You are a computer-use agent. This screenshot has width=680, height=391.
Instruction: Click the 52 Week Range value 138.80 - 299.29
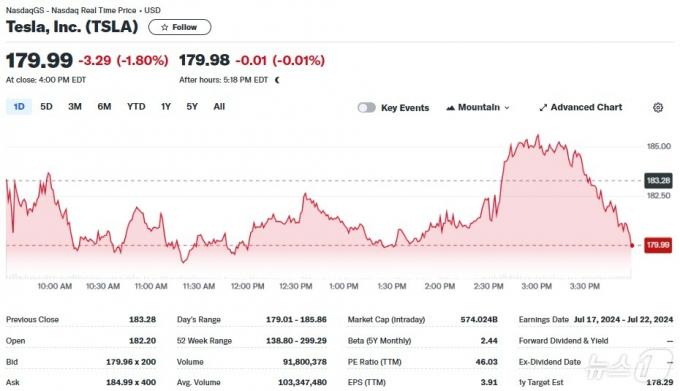point(296,341)
